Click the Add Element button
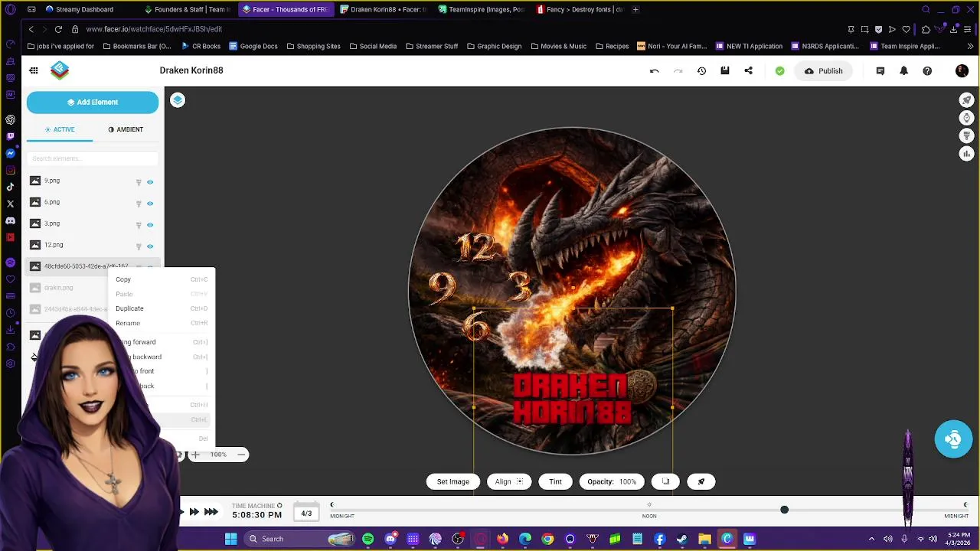This screenshot has width=980, height=551. point(93,102)
